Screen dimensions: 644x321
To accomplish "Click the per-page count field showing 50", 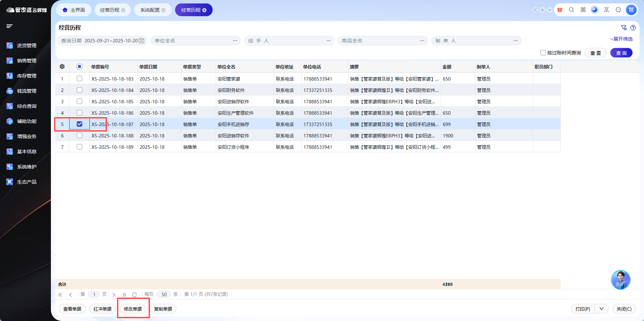I will click(x=164, y=294).
